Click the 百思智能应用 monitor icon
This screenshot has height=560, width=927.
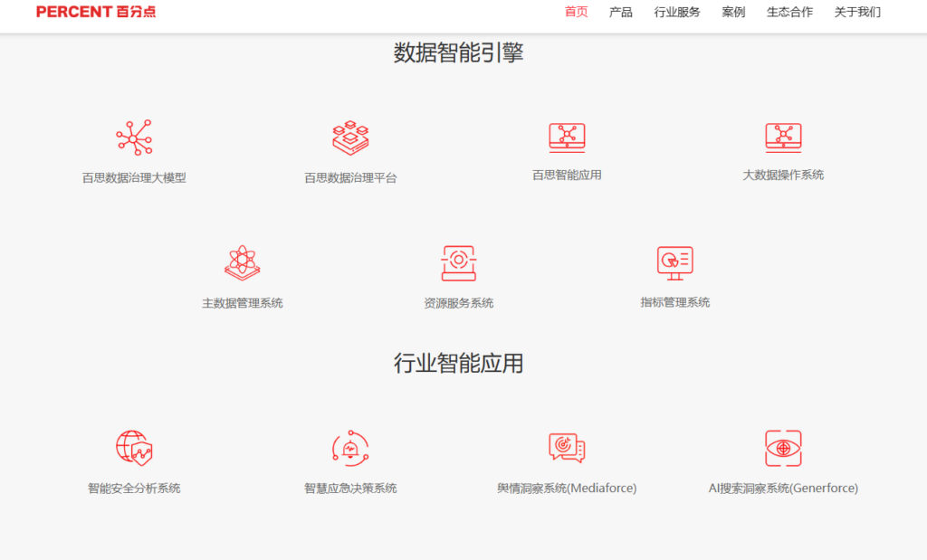568,137
